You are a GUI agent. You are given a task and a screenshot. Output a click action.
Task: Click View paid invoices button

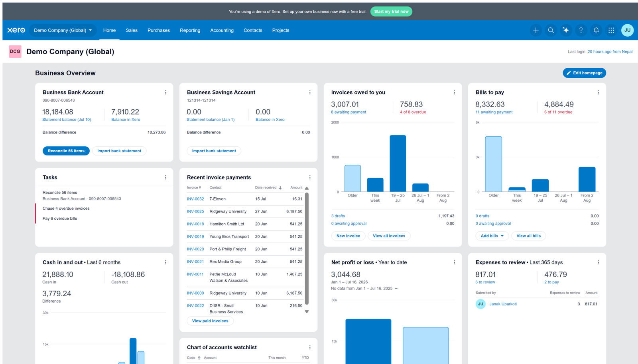tap(210, 321)
